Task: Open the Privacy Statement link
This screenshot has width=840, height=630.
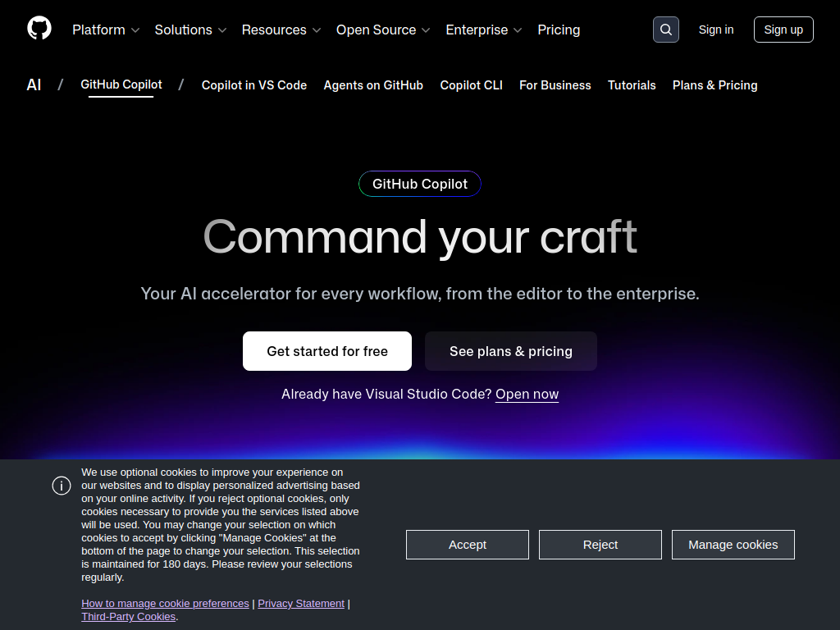Action: [x=301, y=604]
